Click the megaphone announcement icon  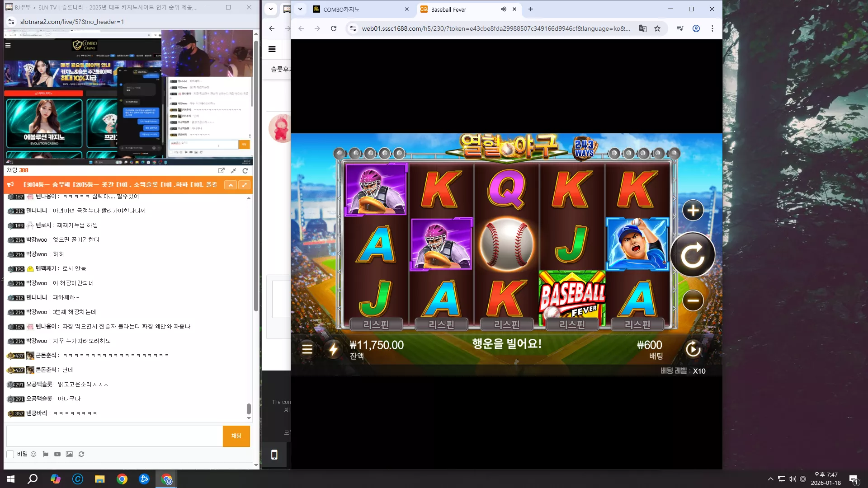11,184
